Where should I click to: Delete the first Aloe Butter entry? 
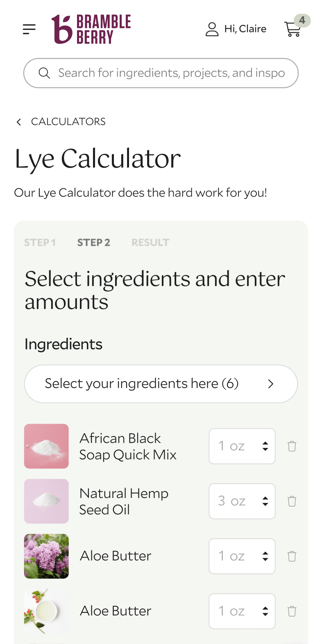coord(292,556)
